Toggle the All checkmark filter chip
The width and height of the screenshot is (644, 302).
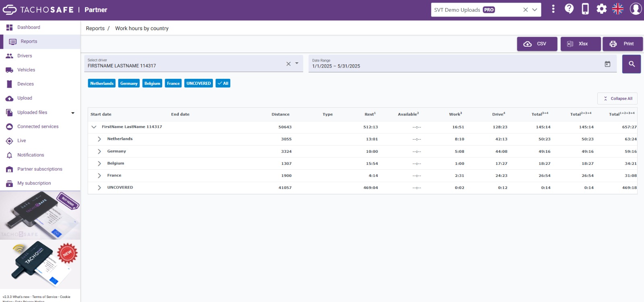[x=223, y=83]
